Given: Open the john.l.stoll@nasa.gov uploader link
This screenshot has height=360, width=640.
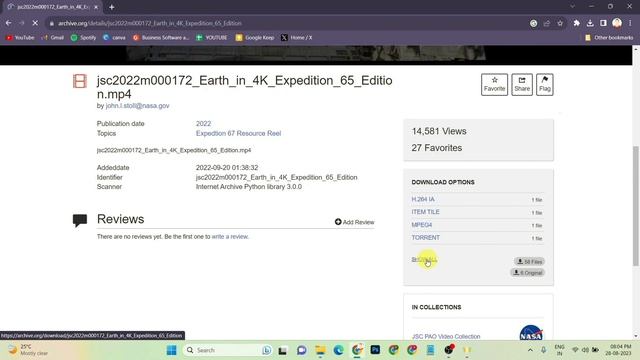Looking at the screenshot, I should click(138, 106).
